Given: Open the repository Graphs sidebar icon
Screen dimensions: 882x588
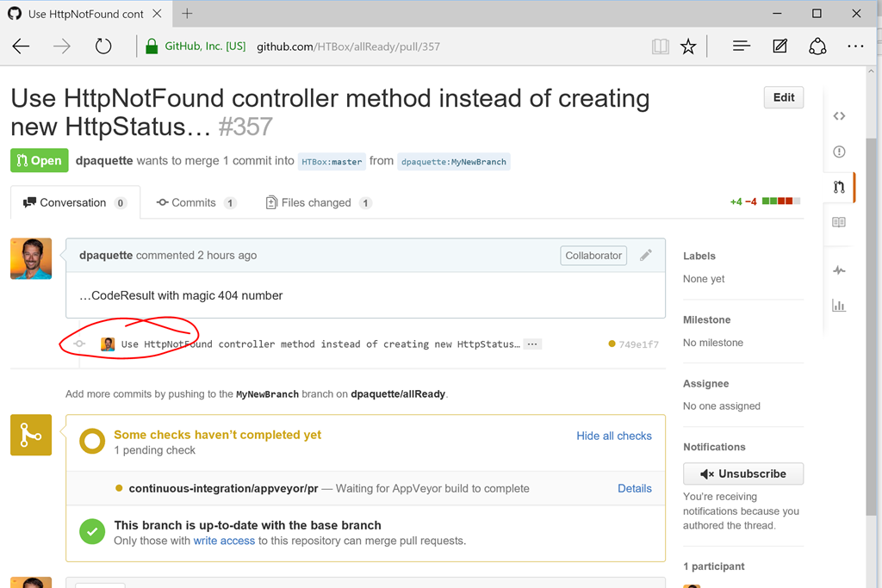Looking at the screenshot, I should point(839,306).
